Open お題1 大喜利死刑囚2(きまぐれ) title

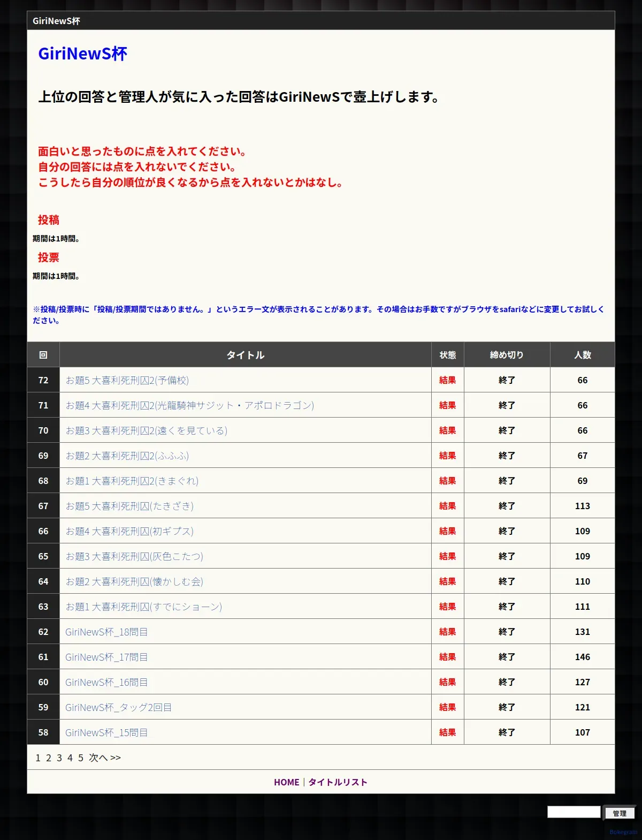[x=132, y=481]
